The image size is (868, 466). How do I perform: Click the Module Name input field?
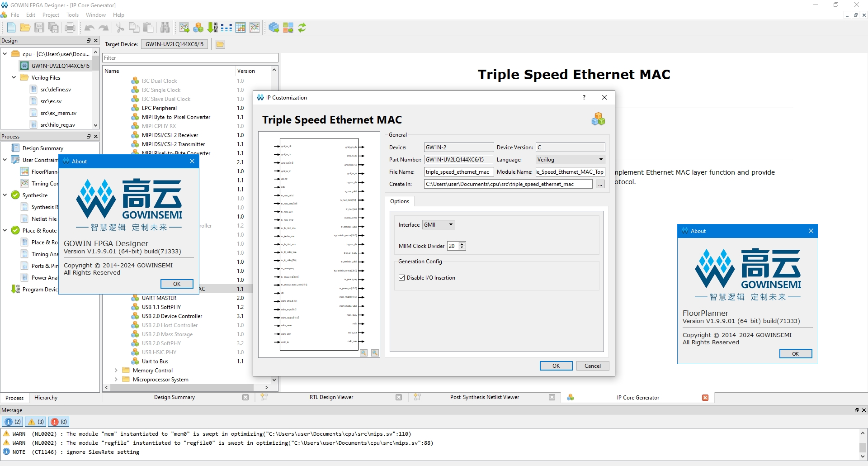[570, 172]
